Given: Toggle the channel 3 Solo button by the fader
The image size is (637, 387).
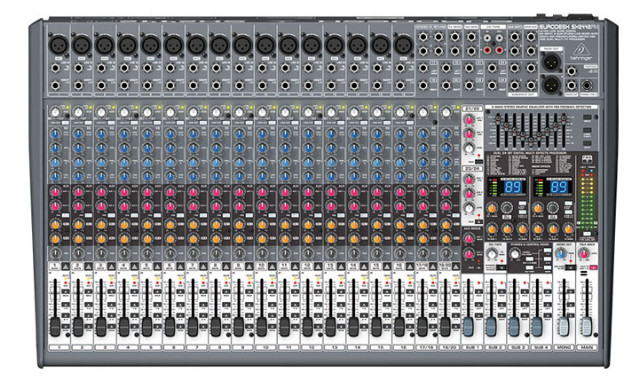Looking at the screenshot, I should [112, 292].
